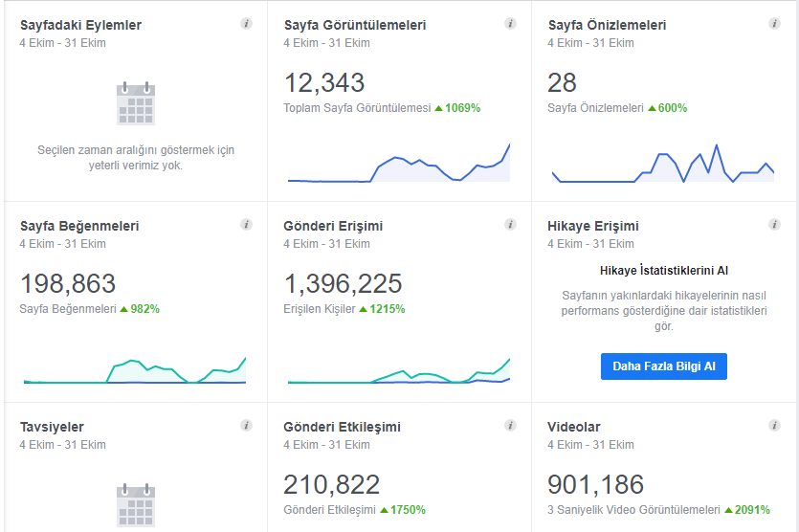The width and height of the screenshot is (799, 532).
Task: Click the Daha Fazla Bilgi Al button
Action: pos(663,366)
